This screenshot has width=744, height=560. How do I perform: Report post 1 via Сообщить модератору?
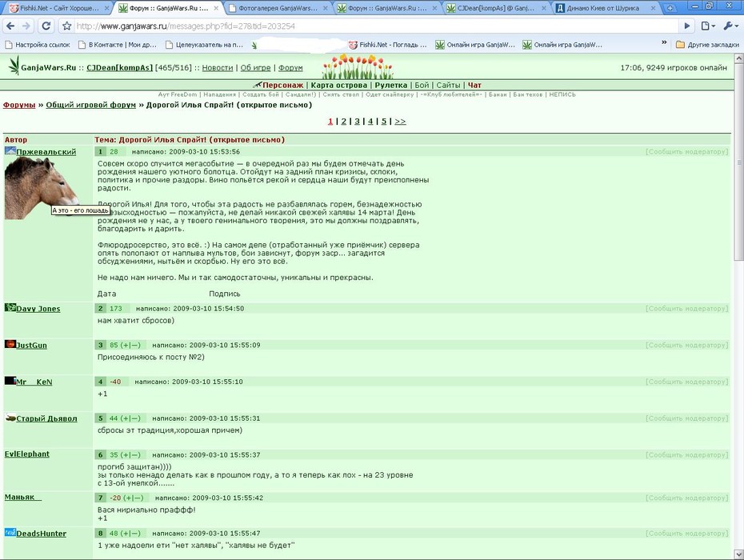point(686,152)
